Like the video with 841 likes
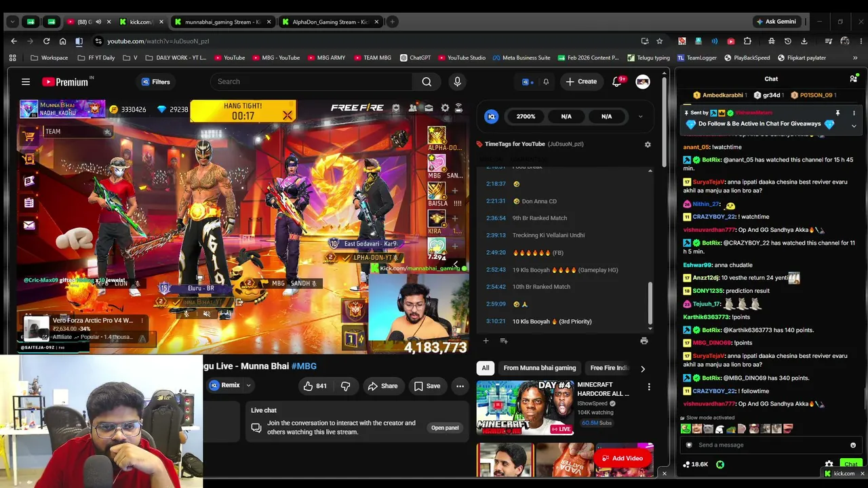Image resolution: width=868 pixels, height=488 pixels. (315, 386)
